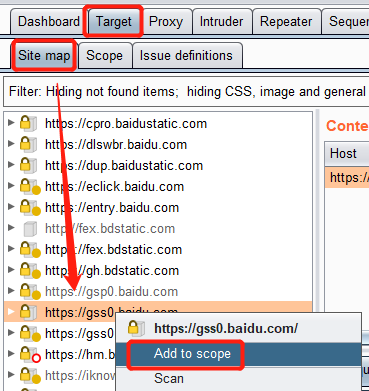Expand the highlighted gss0.baidu.com node

click(x=11, y=312)
